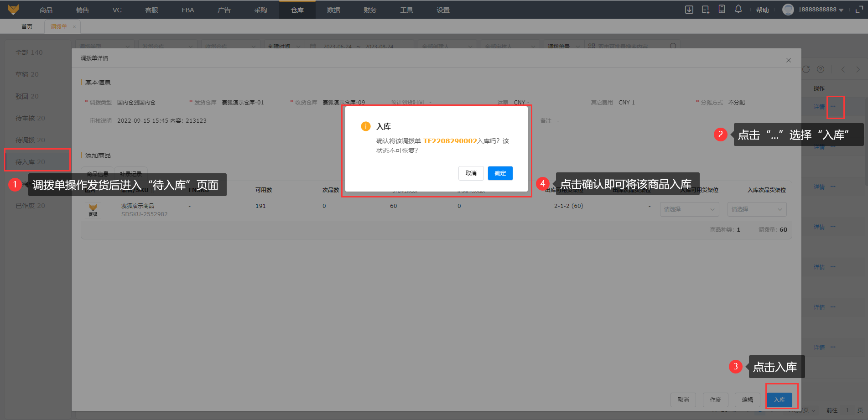
Task: Click the 基本信息 section heading
Action: pos(98,83)
